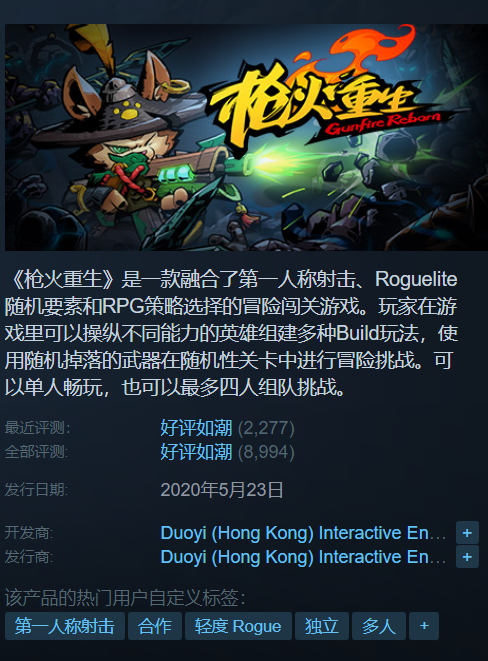Click the game description paragraph
The height and width of the screenshot is (661, 488).
coord(231,333)
